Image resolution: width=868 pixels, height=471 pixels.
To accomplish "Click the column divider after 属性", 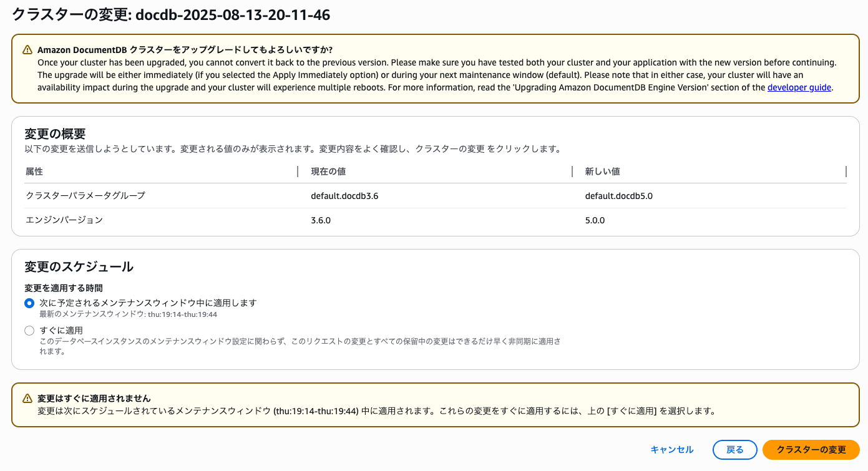I will (298, 172).
